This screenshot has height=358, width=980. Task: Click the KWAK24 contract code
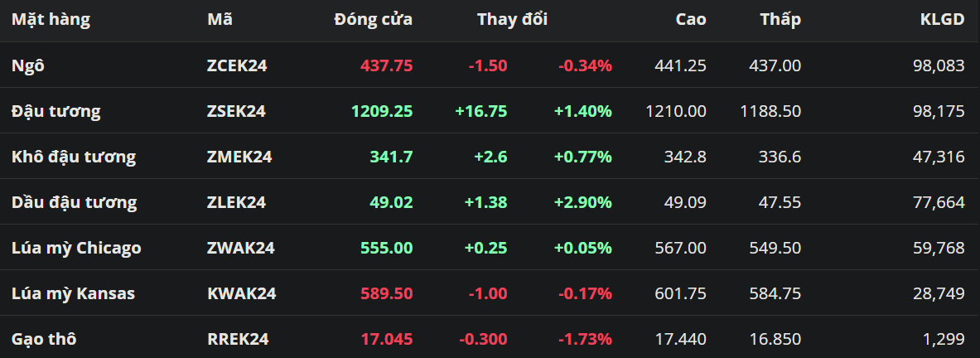coord(241,293)
